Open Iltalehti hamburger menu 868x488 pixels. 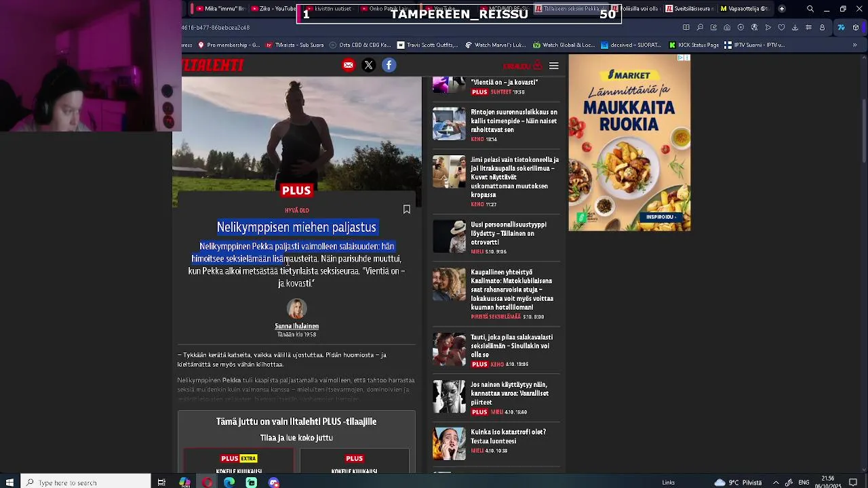pos(554,66)
